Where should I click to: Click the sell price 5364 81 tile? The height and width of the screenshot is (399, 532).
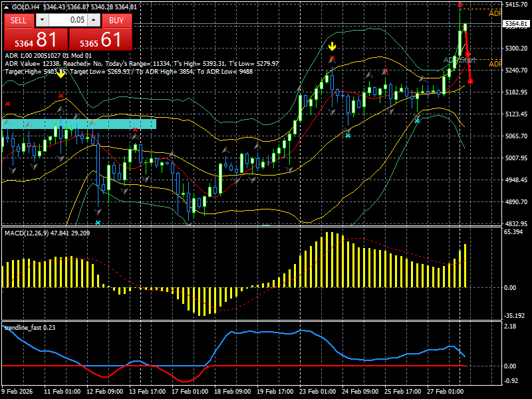(36, 39)
